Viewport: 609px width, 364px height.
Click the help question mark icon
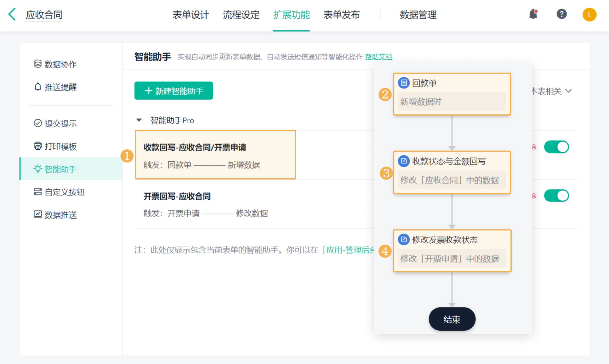pyautogui.click(x=562, y=14)
